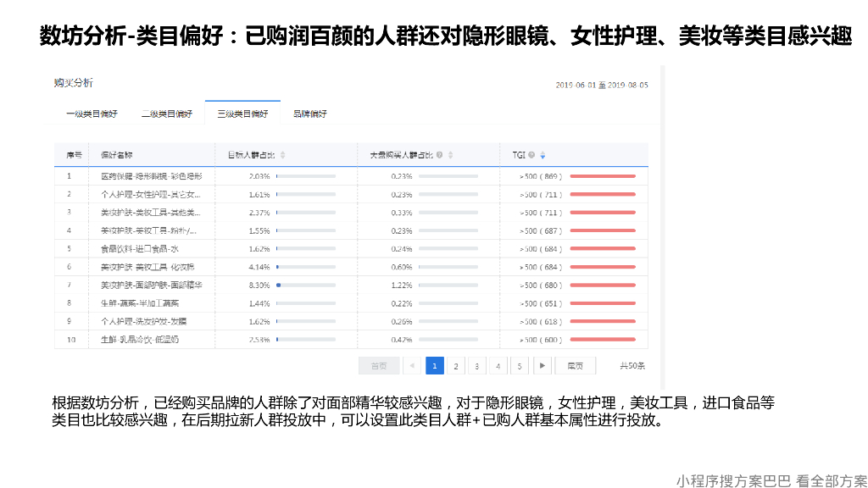868x488 pixels.
Task: Click the sort control on 大盘购买人群占比
Action: pyautogui.click(x=449, y=155)
